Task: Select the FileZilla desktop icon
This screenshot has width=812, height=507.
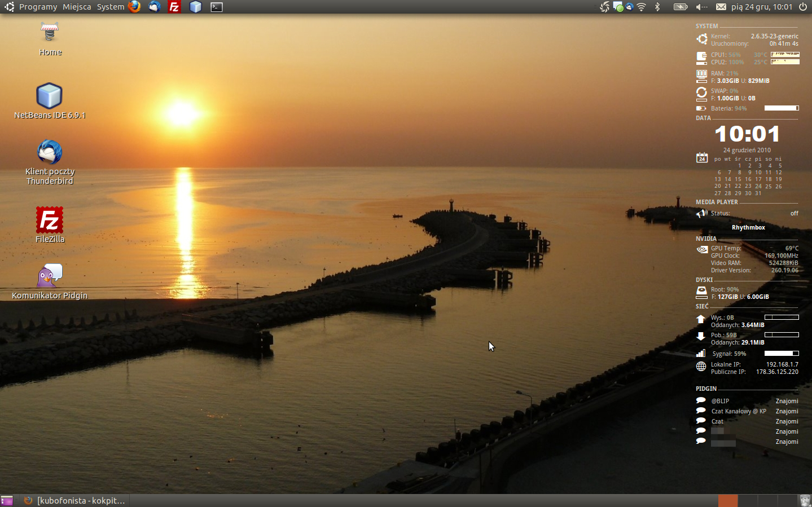Action: 50,220
